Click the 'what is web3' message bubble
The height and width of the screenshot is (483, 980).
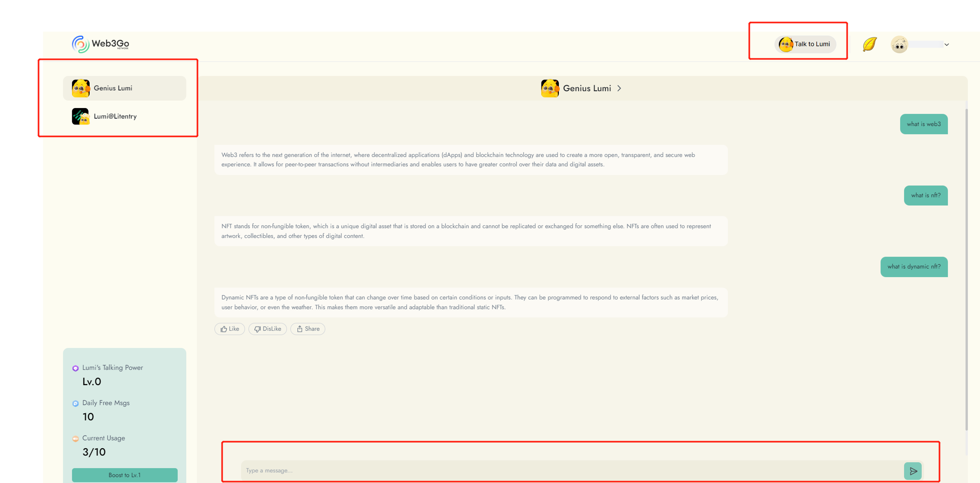pyautogui.click(x=923, y=124)
